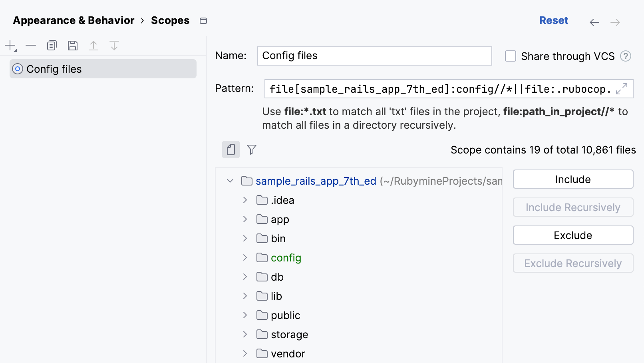Select the Config files scope in the list
The width and height of the screenshot is (644, 363).
pos(54,69)
